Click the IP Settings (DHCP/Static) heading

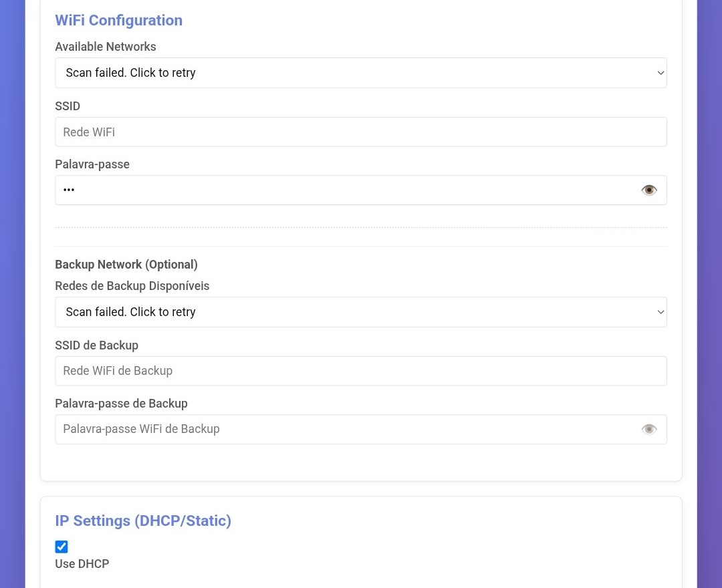coord(143,521)
